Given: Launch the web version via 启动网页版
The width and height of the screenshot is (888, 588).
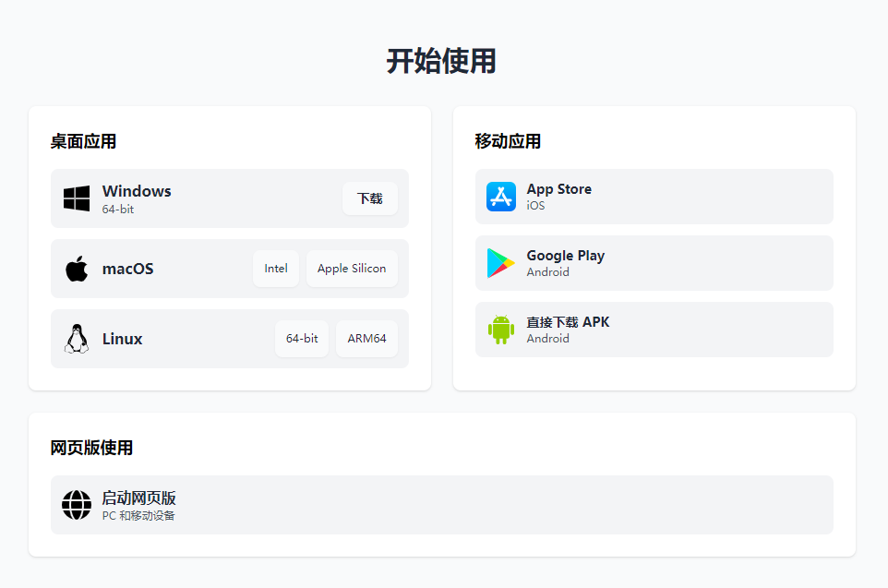Looking at the screenshot, I should click(x=442, y=505).
